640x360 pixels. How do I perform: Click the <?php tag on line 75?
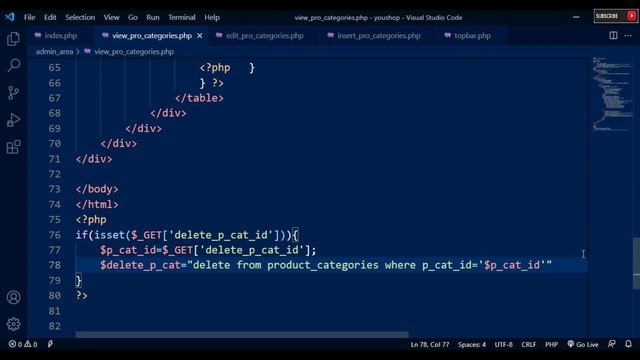[x=91, y=220]
